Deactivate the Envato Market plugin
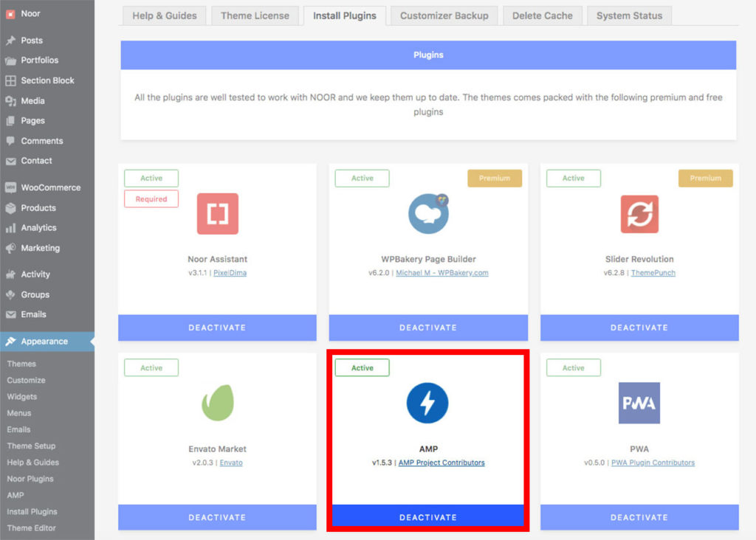Viewport: 756px width, 540px height. click(x=218, y=517)
